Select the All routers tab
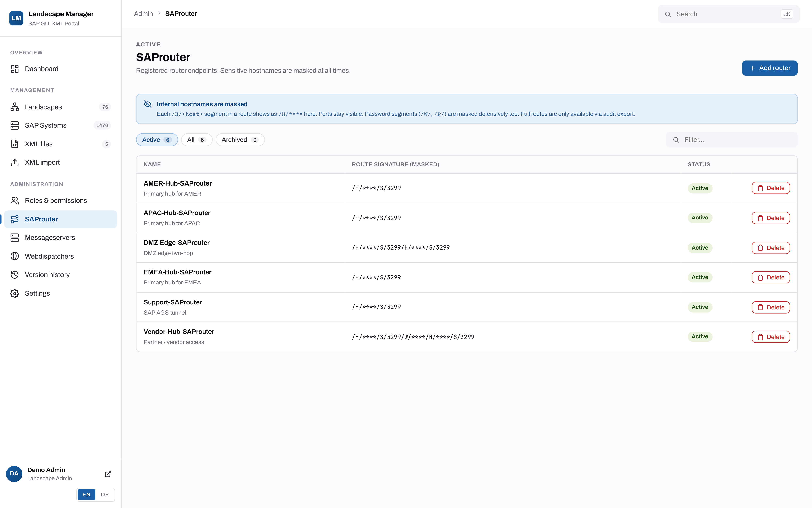 coord(197,140)
